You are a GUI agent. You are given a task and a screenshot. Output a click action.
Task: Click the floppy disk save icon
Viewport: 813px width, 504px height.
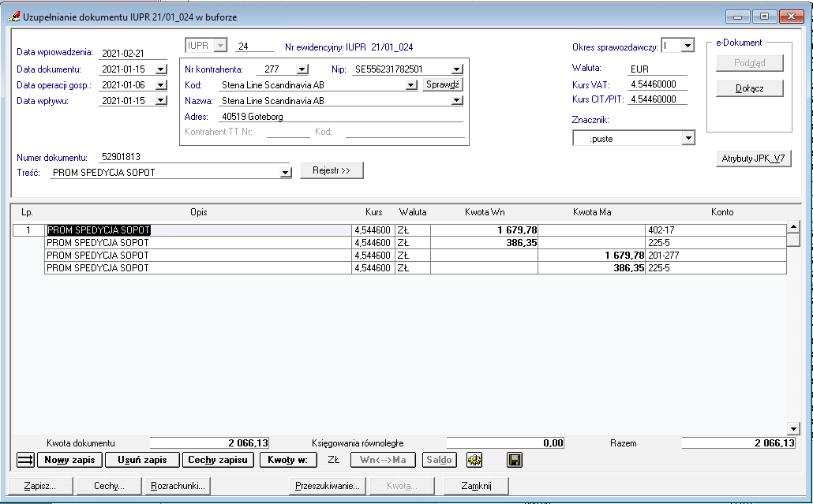tap(514, 460)
